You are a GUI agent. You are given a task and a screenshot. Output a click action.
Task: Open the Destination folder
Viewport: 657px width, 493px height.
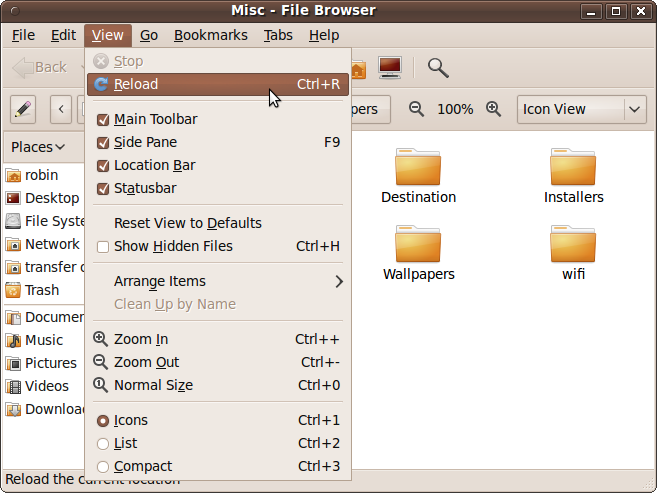point(418,176)
